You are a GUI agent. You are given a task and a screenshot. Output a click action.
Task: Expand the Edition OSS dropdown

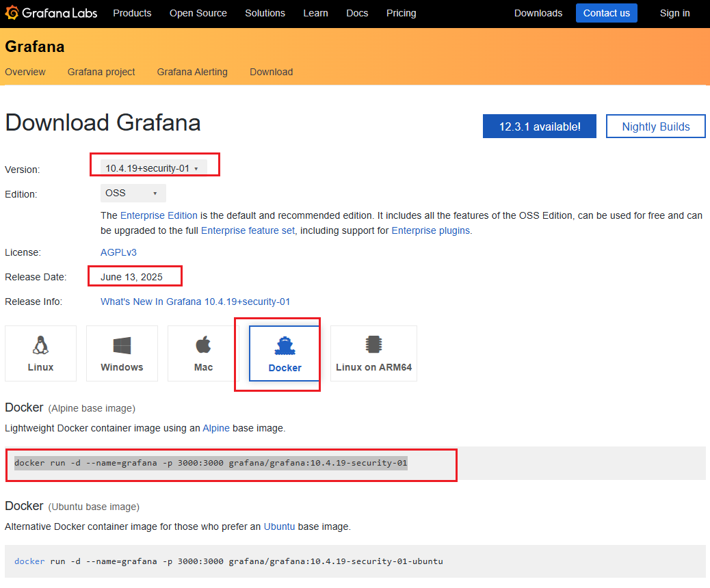click(133, 193)
